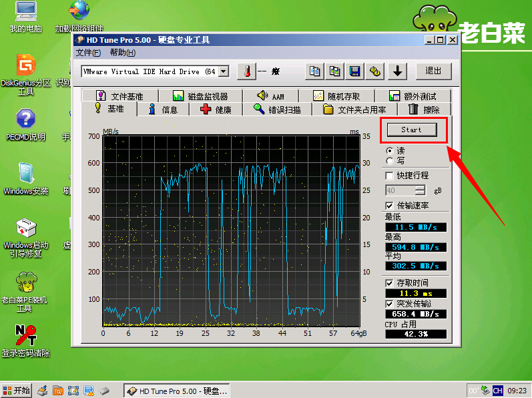Open Windows安装 desktop icon
This screenshot has width=532, height=398.
[26, 179]
